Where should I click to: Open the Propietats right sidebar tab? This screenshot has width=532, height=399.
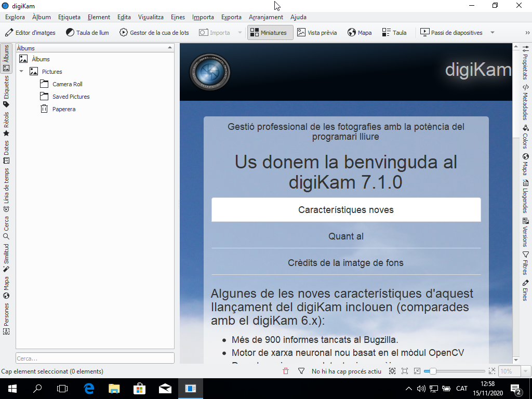[525, 62]
